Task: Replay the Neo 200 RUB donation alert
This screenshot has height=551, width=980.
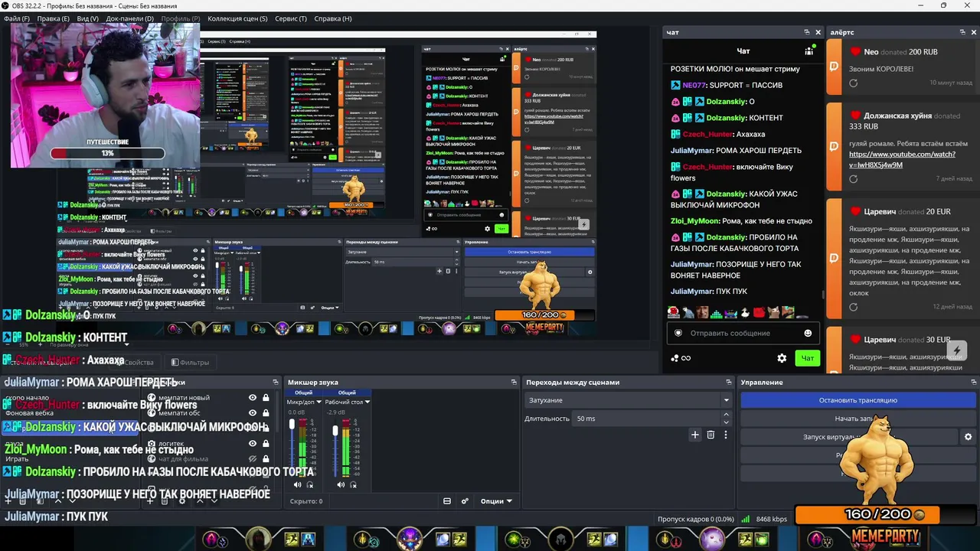Action: point(854,83)
